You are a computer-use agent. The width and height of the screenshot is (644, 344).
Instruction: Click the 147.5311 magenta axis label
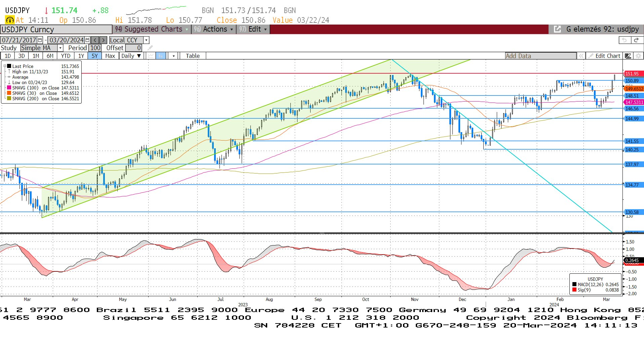pyautogui.click(x=634, y=102)
